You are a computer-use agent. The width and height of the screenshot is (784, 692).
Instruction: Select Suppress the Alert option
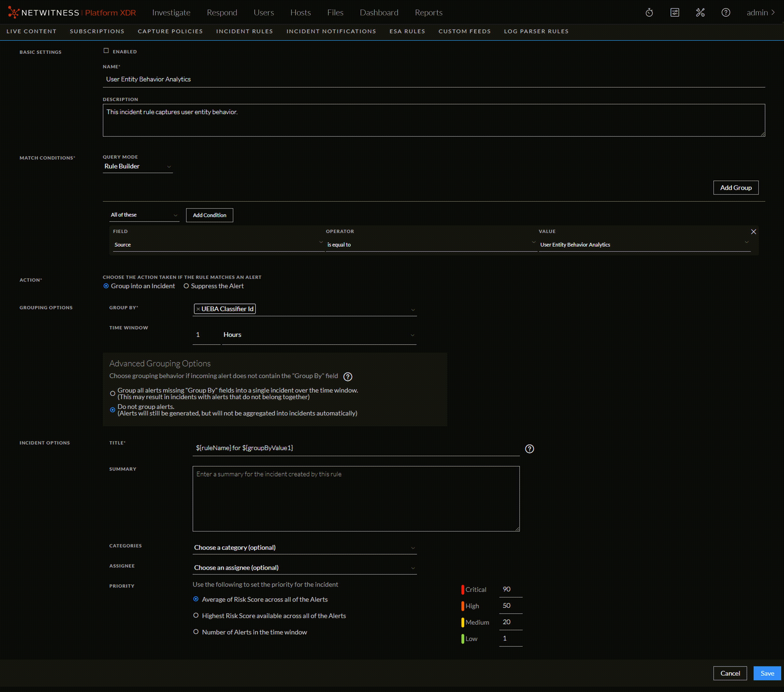tap(186, 286)
